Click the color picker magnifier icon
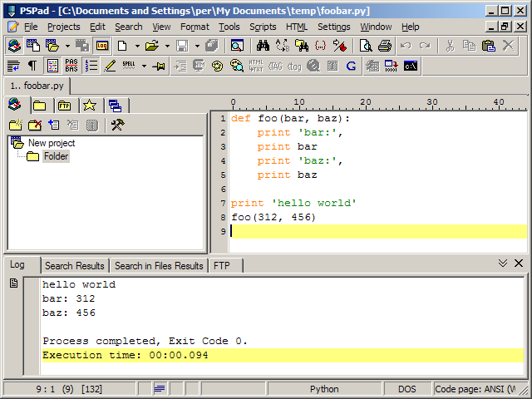Viewport: 532px width, 399px height. pyautogui.click(x=236, y=66)
